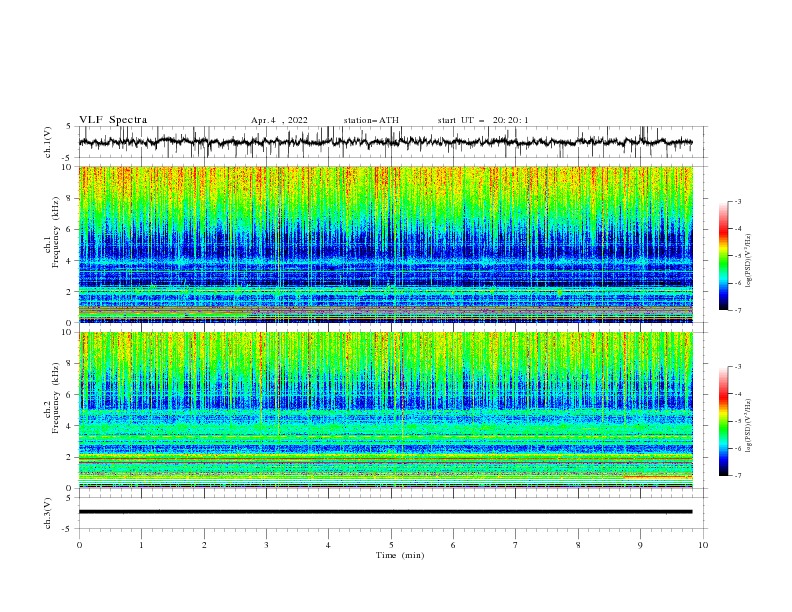Click time axis tick label "9"
This screenshot has width=792, height=612.
[640, 545]
